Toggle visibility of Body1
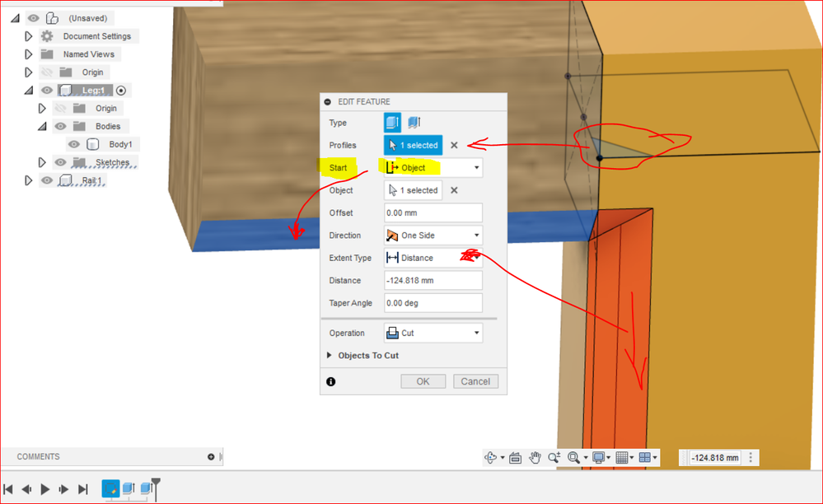The width and height of the screenshot is (823, 504). coord(74,144)
